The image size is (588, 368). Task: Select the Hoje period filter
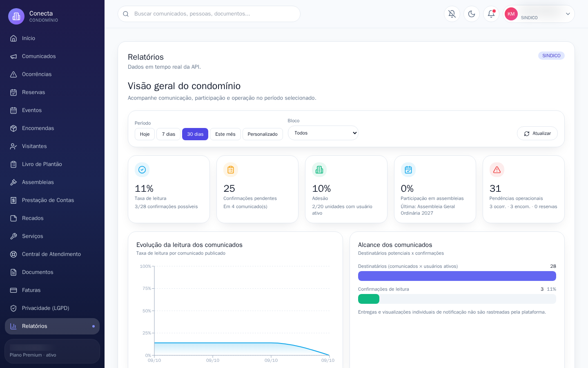pos(145,134)
